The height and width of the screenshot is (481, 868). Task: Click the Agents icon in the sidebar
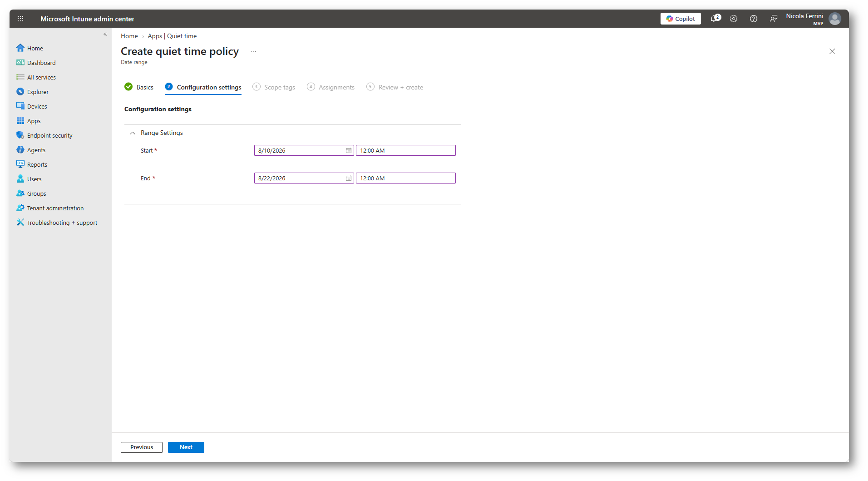coord(20,149)
